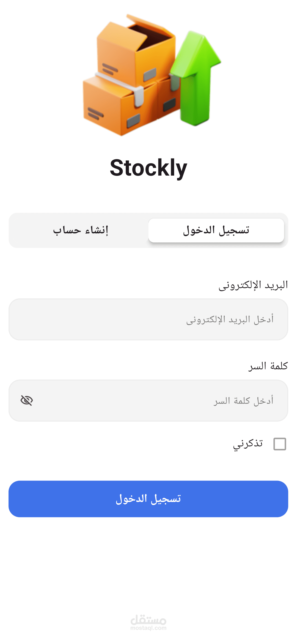Click the أدخل كلمة السر placeholder text
297x644 pixels.
(x=244, y=400)
